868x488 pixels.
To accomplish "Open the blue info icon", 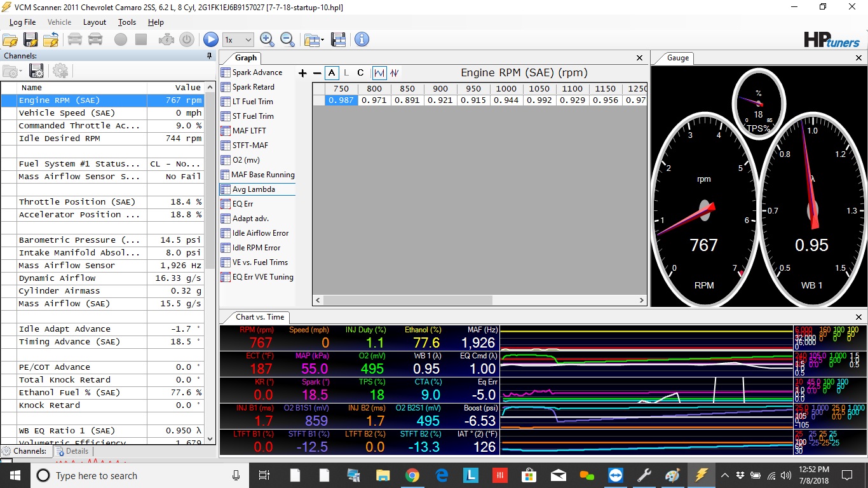I will click(362, 39).
